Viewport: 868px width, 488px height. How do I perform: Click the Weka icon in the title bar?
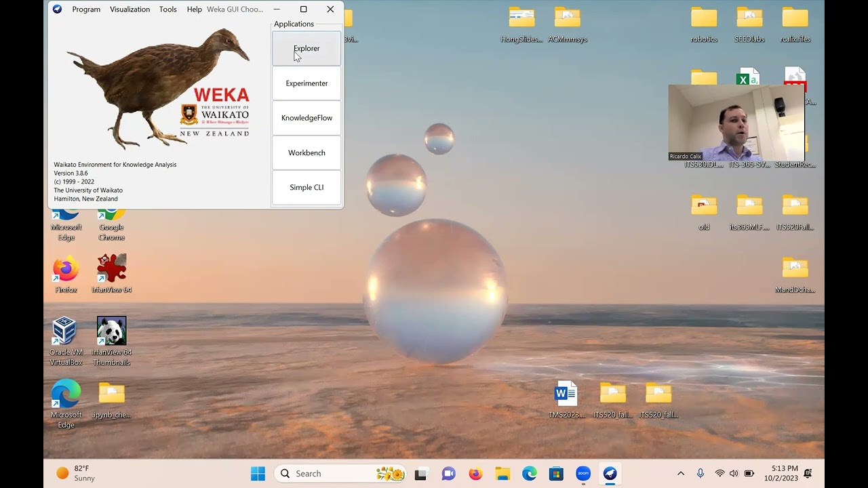tap(57, 9)
